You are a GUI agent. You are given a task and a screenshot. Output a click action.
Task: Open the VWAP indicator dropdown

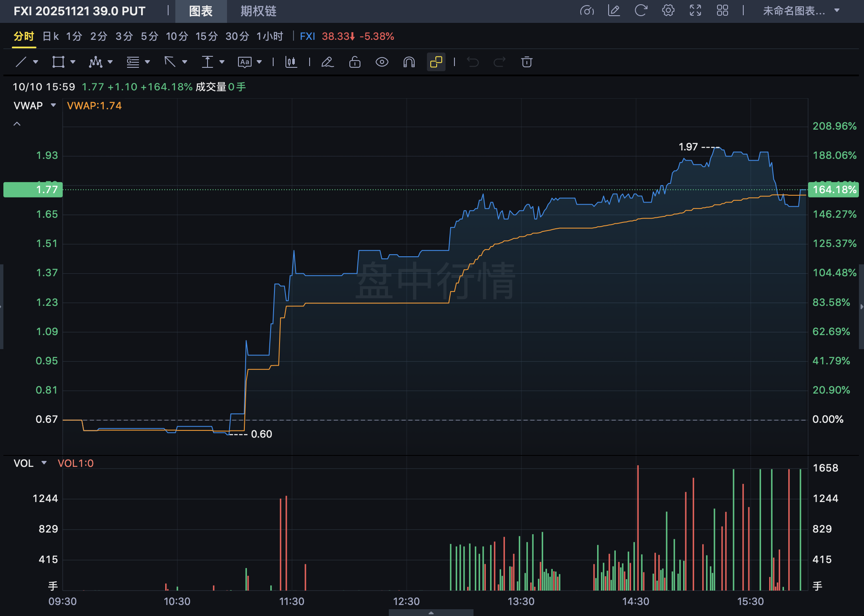[x=53, y=105]
